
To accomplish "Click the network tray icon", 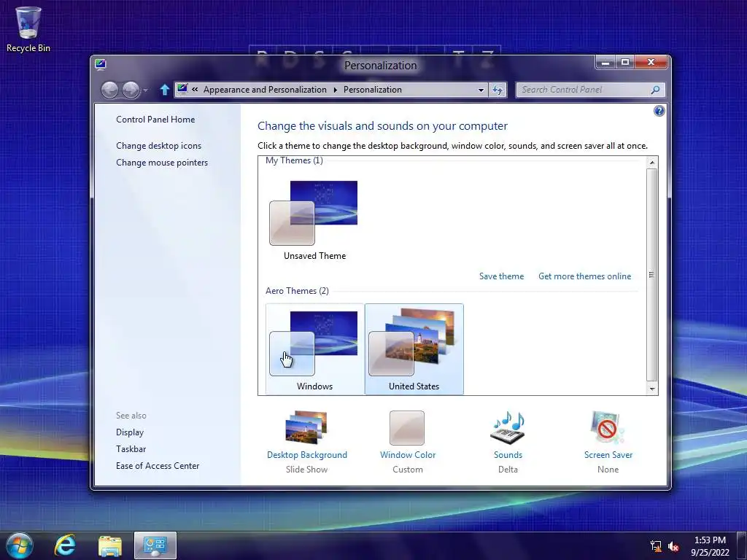I will [x=656, y=546].
